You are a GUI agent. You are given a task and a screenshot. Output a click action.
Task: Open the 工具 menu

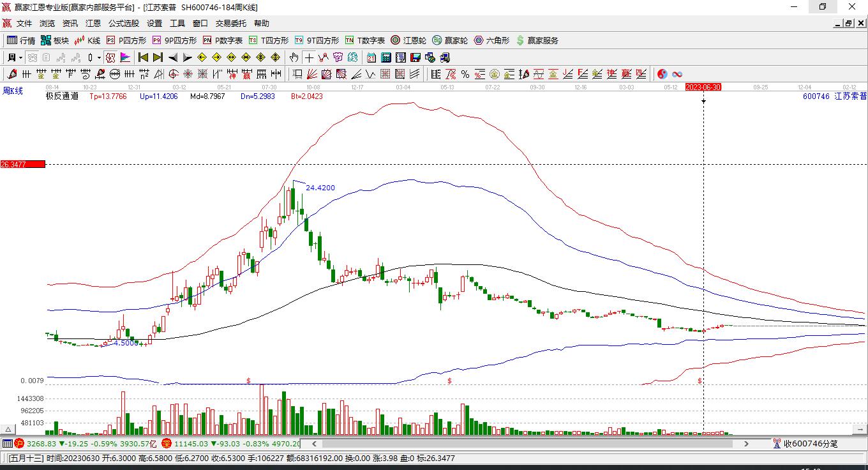(177, 24)
